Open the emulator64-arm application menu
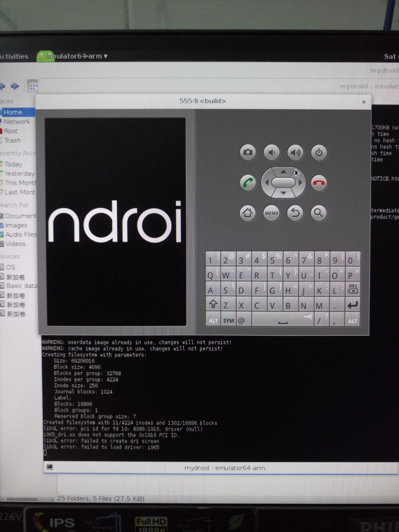The image size is (399, 532). coord(73,56)
